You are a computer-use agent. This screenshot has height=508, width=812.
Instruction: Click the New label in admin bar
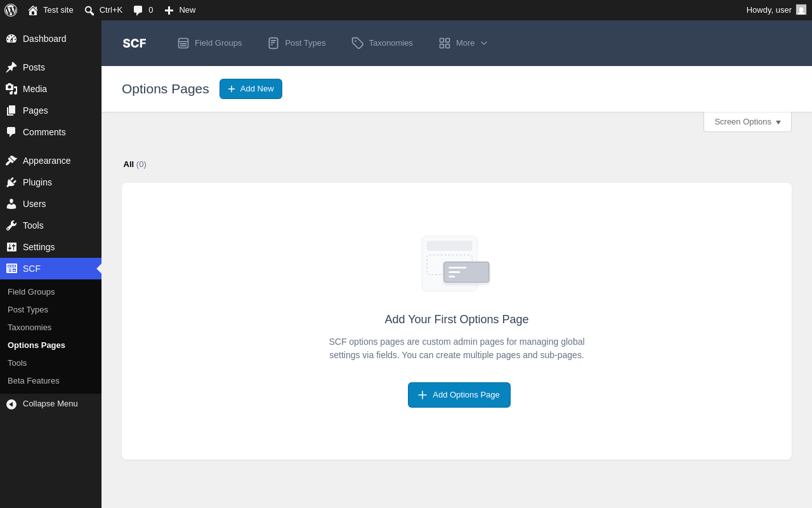tap(187, 10)
